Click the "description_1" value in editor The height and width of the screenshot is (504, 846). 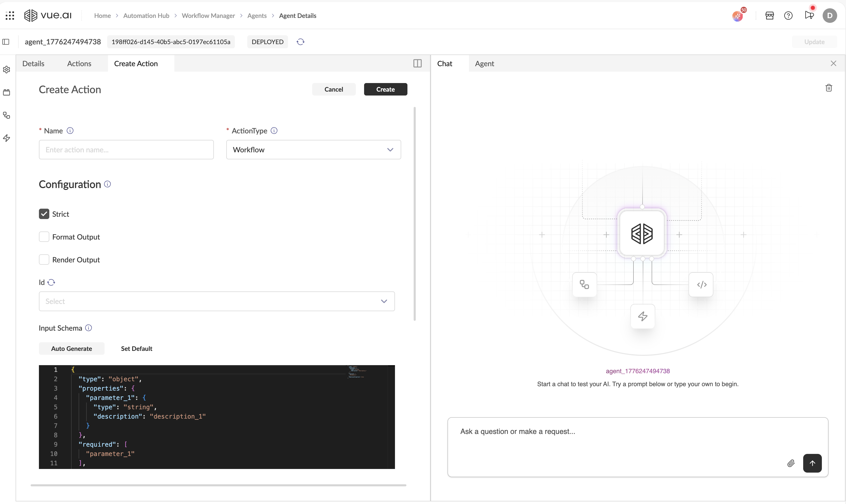[x=178, y=416]
